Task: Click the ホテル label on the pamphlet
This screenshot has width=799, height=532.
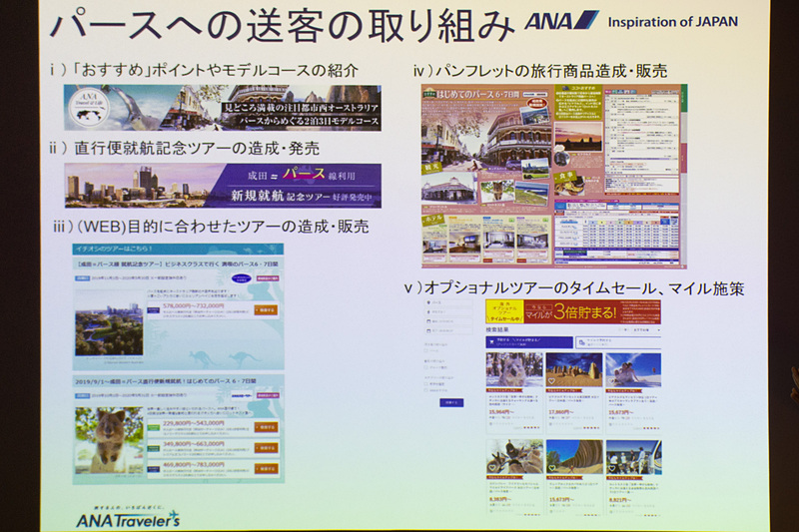Action: (x=434, y=220)
